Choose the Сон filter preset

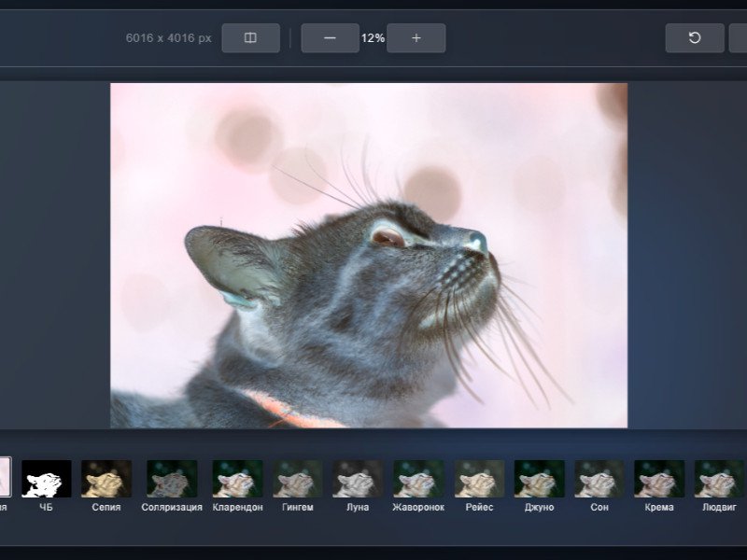[599, 479]
